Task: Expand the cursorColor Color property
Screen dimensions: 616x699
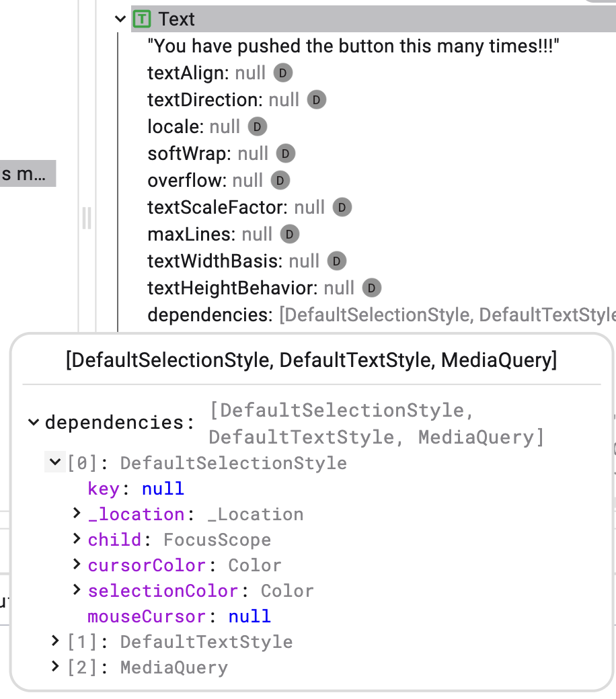Action: [x=76, y=565]
